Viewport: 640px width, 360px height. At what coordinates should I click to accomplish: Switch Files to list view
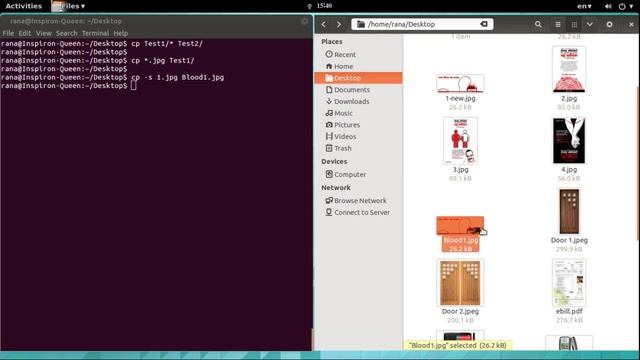point(558,24)
